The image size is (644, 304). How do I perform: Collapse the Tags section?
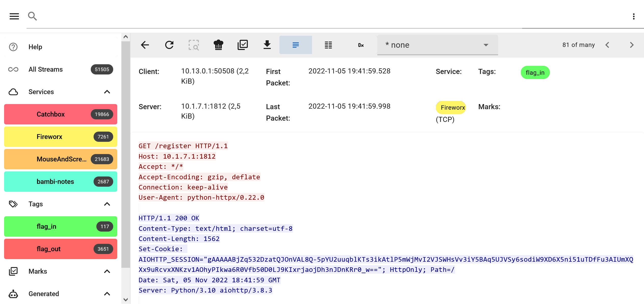coord(107,204)
